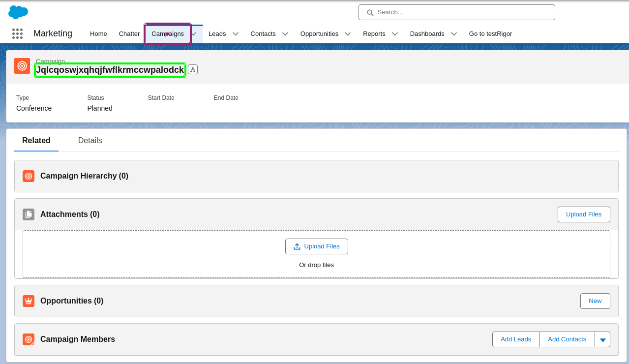Open the Dashboards navigation tab
Screen dimensions: 629x364
pos(427,33)
